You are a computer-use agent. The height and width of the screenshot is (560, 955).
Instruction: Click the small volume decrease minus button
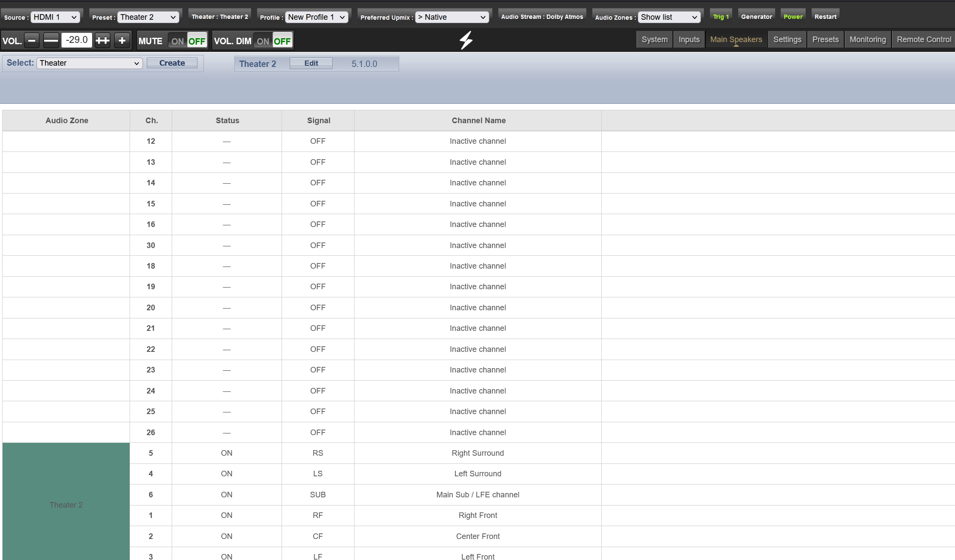click(x=32, y=41)
